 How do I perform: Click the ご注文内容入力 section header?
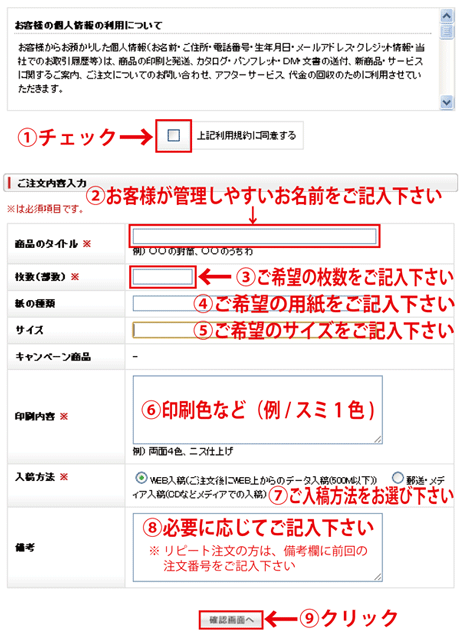[x=231, y=183]
